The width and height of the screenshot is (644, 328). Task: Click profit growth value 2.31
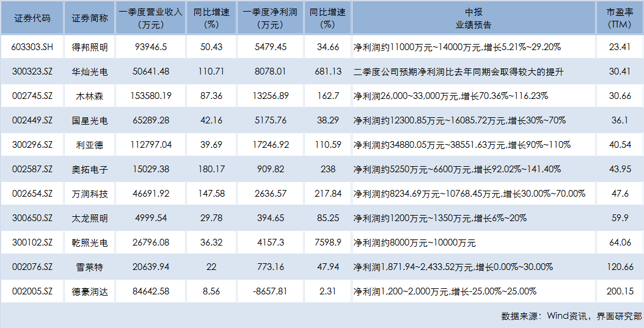pos(327,291)
